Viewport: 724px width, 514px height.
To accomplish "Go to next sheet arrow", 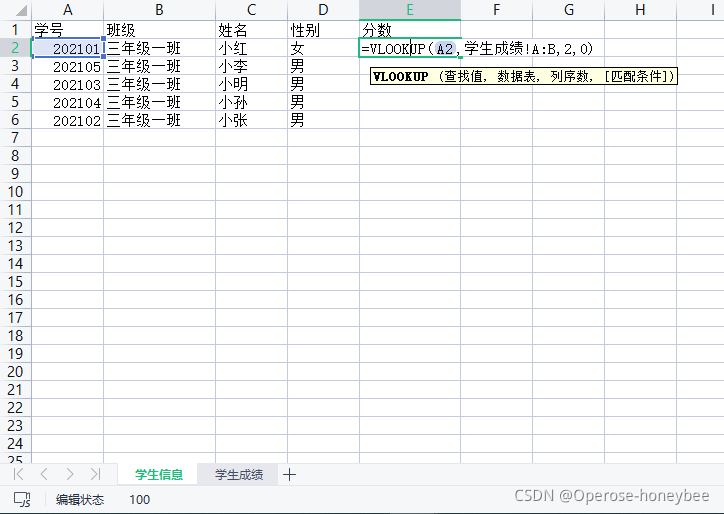I will pyautogui.click(x=70, y=474).
